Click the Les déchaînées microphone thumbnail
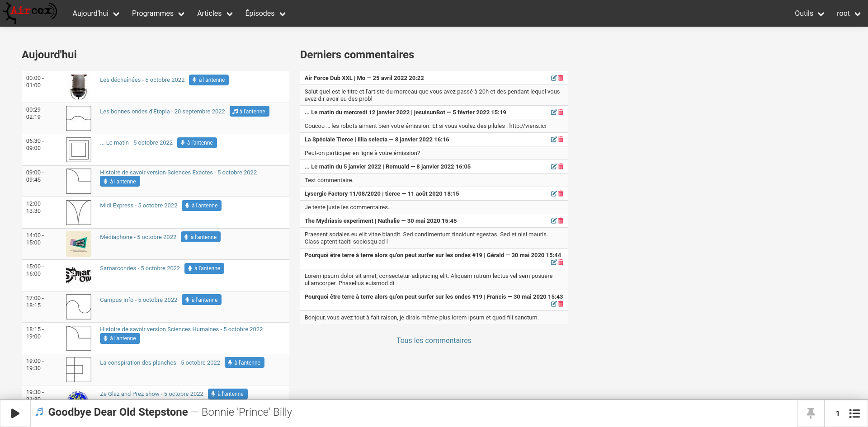868x427 pixels. tap(79, 87)
